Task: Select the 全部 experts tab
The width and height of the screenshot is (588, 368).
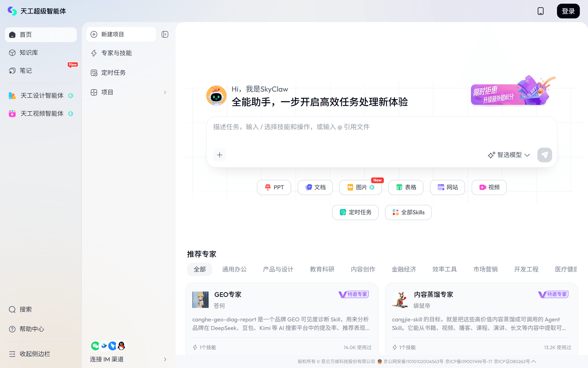Action: tap(200, 270)
